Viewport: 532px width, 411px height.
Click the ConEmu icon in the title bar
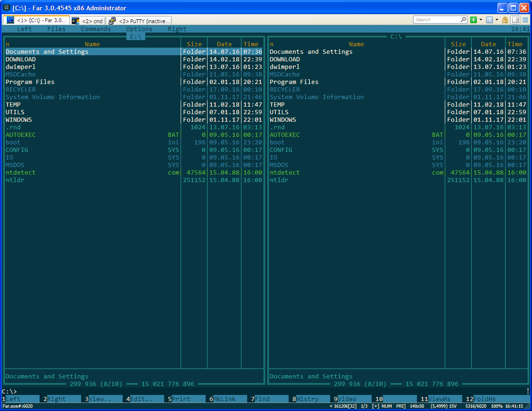[x=7, y=8]
